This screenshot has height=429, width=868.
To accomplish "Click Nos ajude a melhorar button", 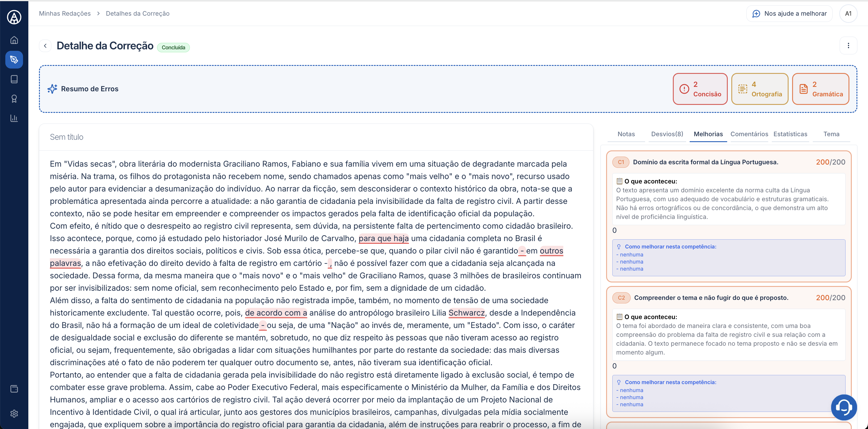I will click(789, 14).
